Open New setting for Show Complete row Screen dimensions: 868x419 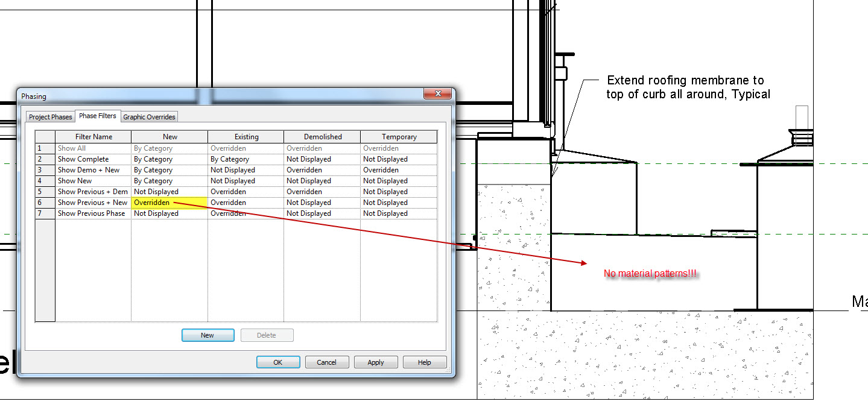[169, 159]
